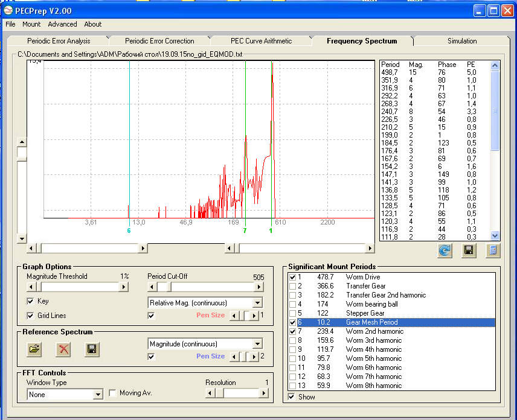Click the Period column header

point(390,64)
